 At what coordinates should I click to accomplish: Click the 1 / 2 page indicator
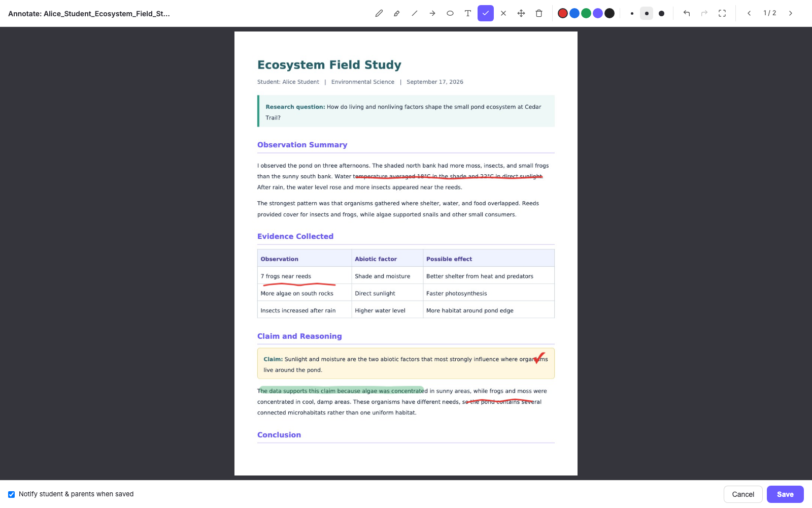(x=770, y=13)
